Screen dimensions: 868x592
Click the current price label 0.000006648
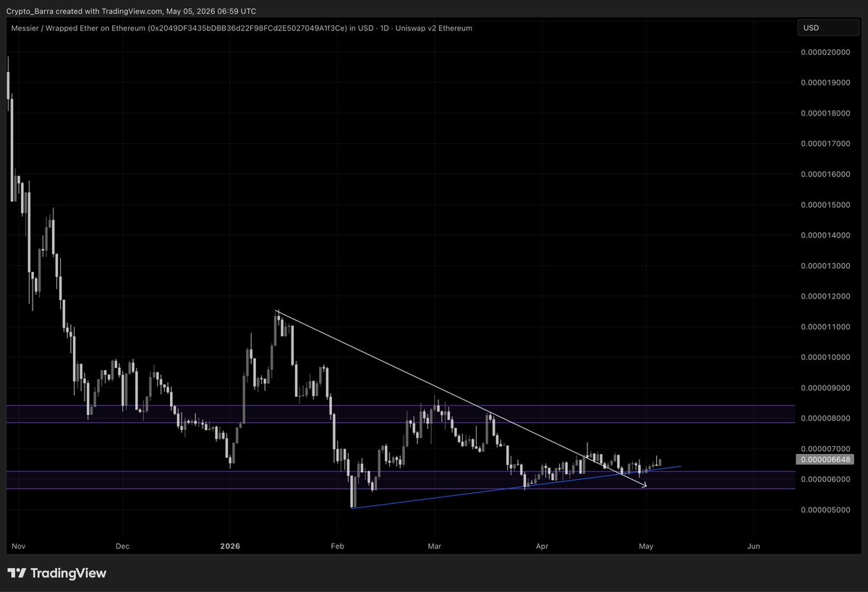825,459
